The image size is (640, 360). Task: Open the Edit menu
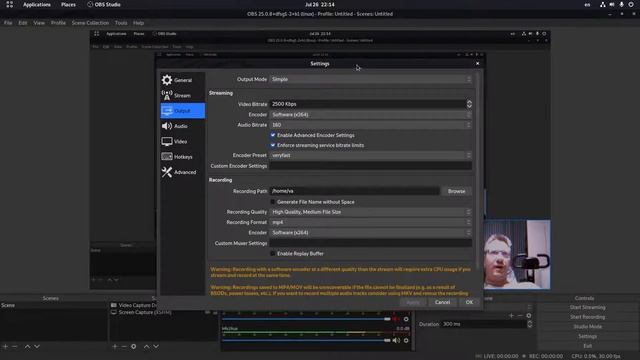click(23, 23)
